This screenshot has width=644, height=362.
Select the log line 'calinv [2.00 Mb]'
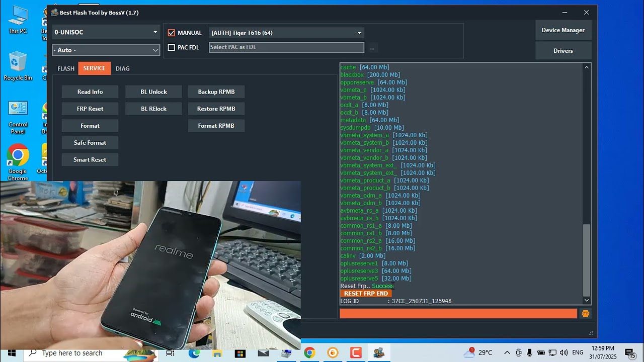pos(363,256)
